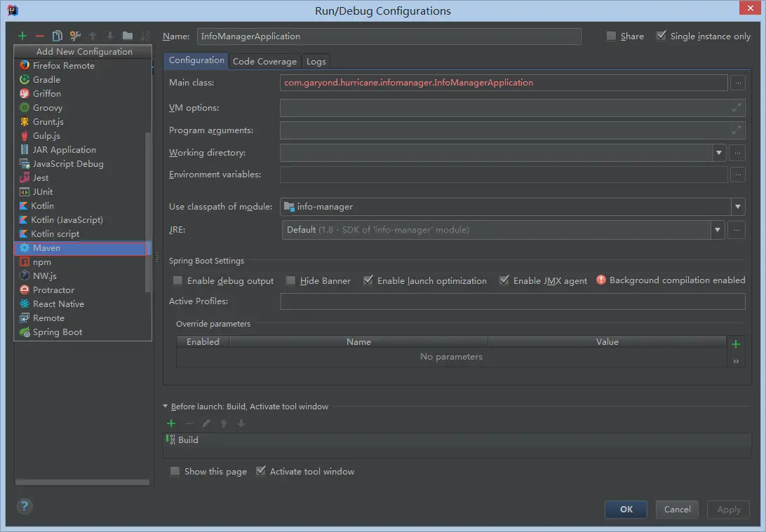This screenshot has height=532, width=766.
Task: Choose NW.js configuration type
Action: coord(80,276)
